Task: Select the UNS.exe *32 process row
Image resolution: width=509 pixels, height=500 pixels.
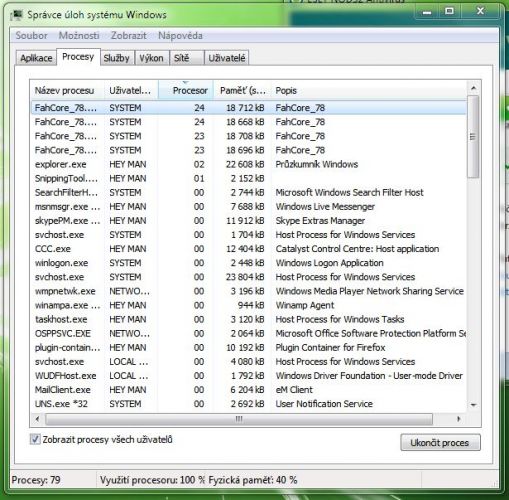Action: click(249, 404)
